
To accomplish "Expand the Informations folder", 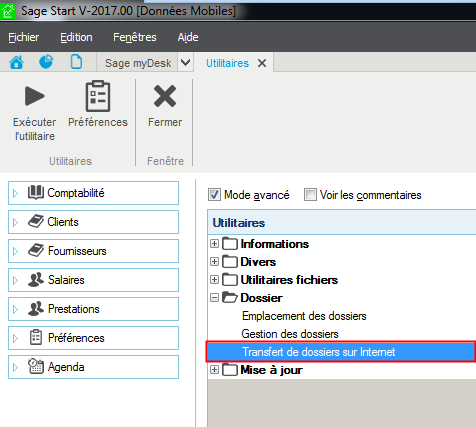I will pyautogui.click(x=214, y=244).
